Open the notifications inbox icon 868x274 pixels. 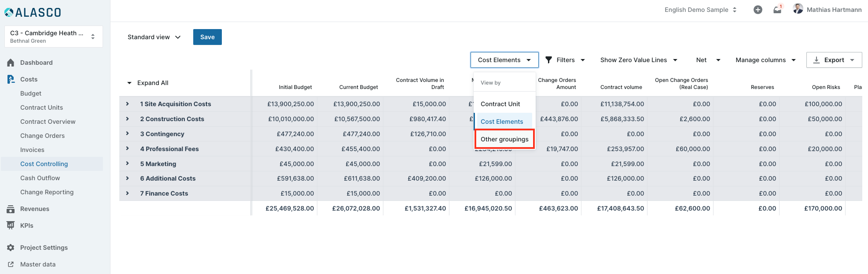click(777, 10)
